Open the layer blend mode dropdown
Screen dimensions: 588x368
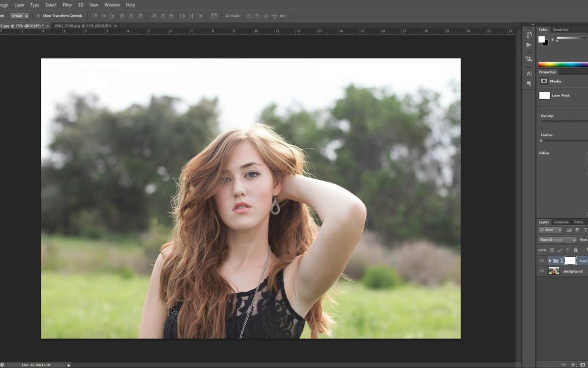coord(558,239)
